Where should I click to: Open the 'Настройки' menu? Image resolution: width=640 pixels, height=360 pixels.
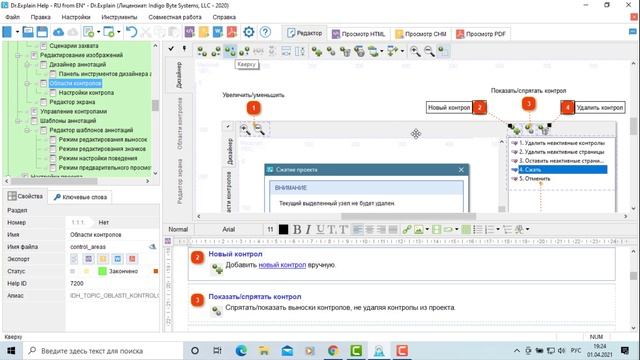click(76, 17)
